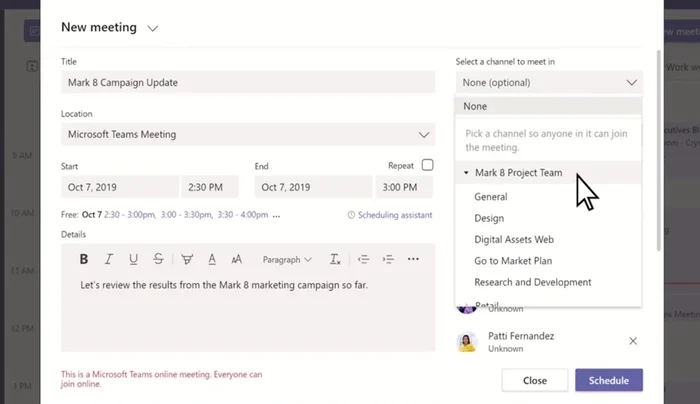
Task: Open the text highlight color tool
Action: [x=187, y=259]
